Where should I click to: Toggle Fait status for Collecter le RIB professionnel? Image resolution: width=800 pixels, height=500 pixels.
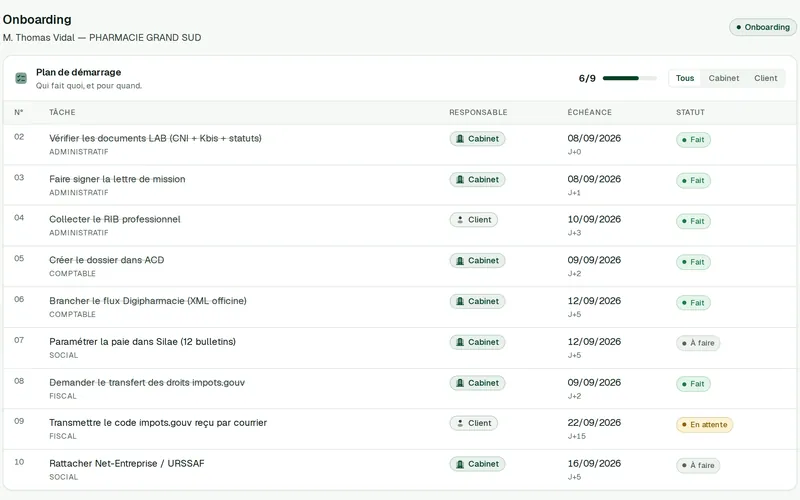coord(693,221)
